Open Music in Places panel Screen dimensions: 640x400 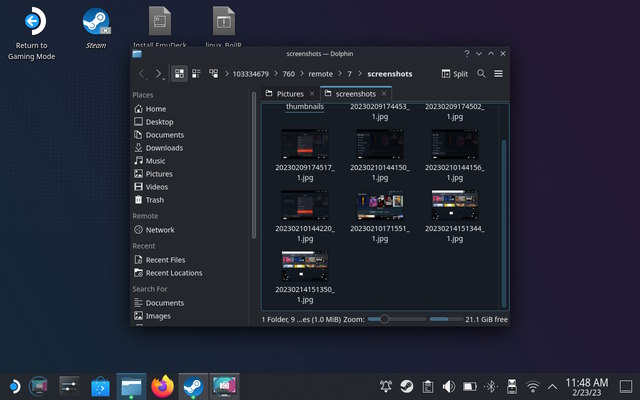tap(149, 161)
